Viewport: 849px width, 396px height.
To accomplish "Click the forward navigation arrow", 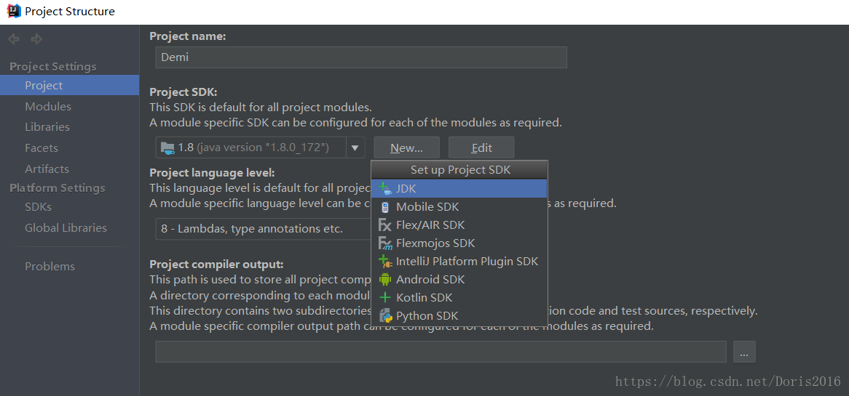I will click(x=36, y=39).
